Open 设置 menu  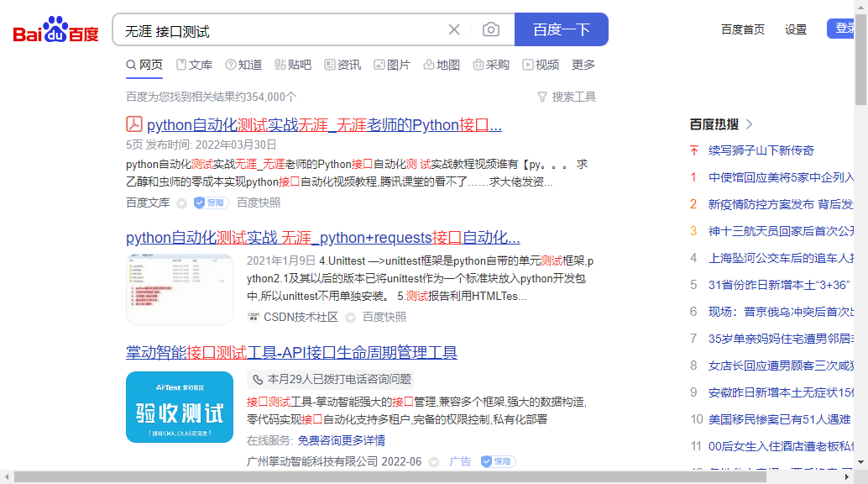(x=796, y=29)
